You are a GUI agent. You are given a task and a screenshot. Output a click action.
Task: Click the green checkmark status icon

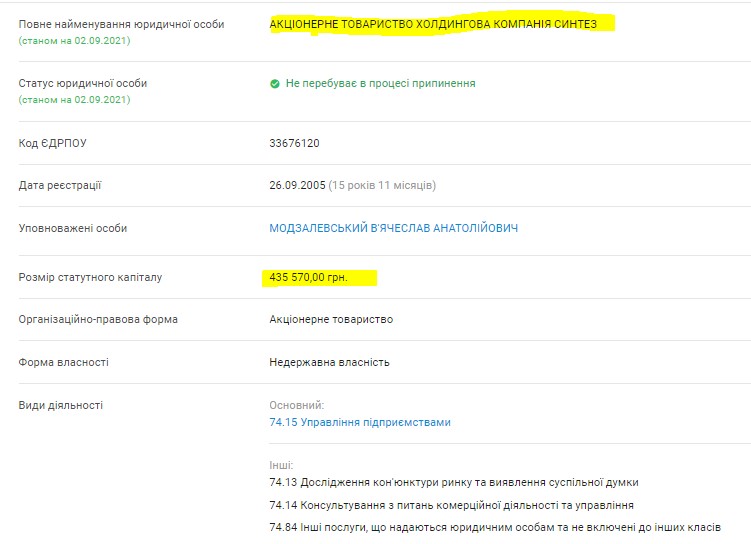(275, 84)
